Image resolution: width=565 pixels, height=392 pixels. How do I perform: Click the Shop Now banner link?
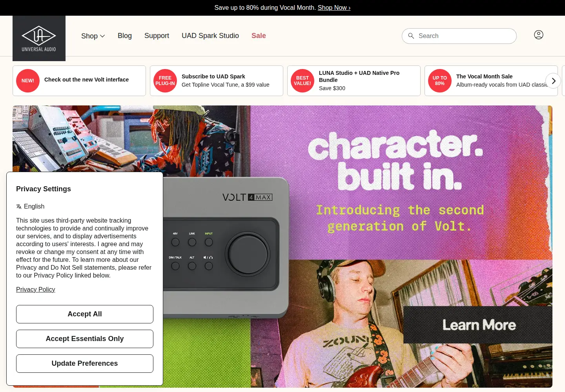coord(334,8)
